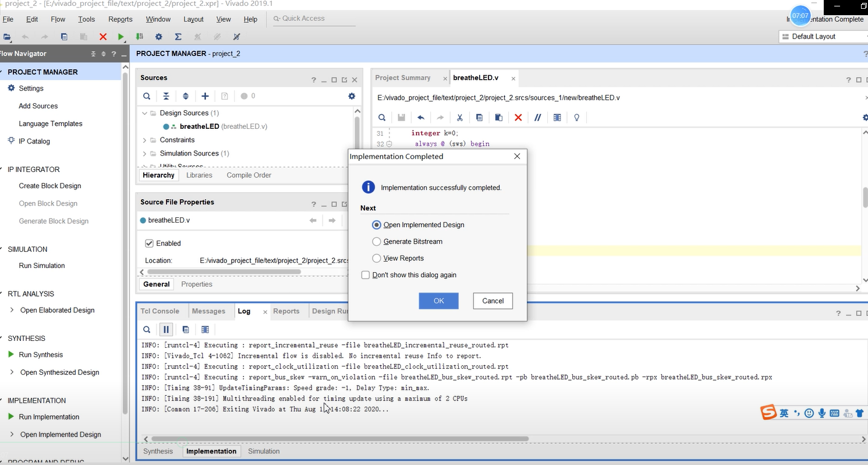Viewport: 868px width, 465px height.
Task: Cut selection in editor toolbar
Action: [459, 118]
